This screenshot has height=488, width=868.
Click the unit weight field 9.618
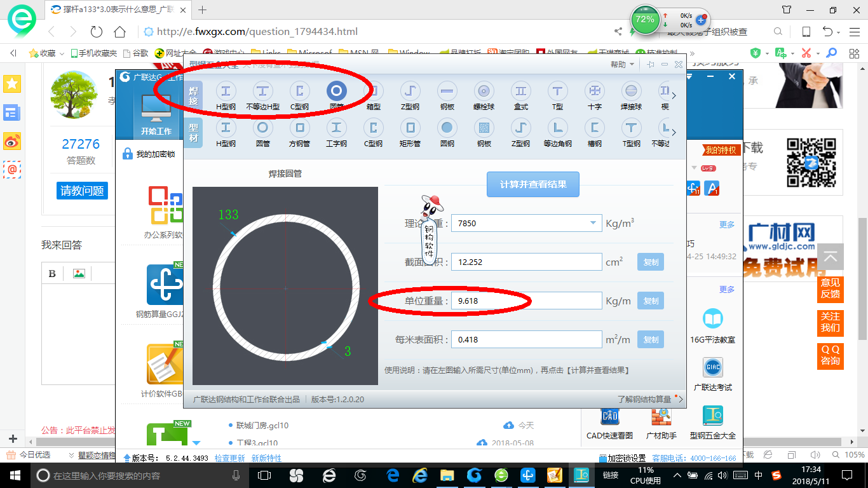[x=526, y=301]
